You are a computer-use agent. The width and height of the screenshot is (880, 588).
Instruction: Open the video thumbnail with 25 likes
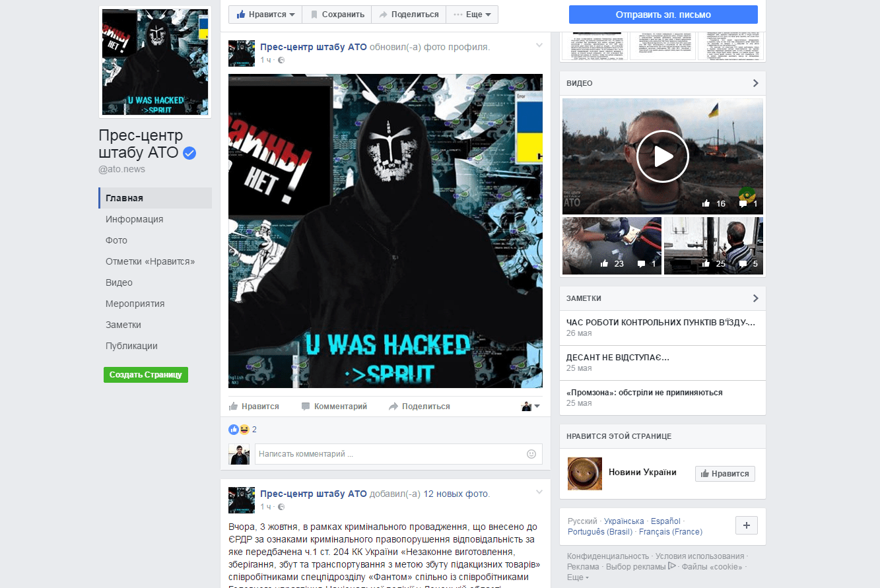tap(714, 245)
